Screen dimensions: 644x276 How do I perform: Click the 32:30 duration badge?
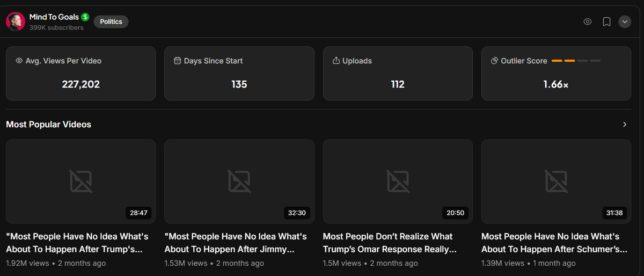297,213
